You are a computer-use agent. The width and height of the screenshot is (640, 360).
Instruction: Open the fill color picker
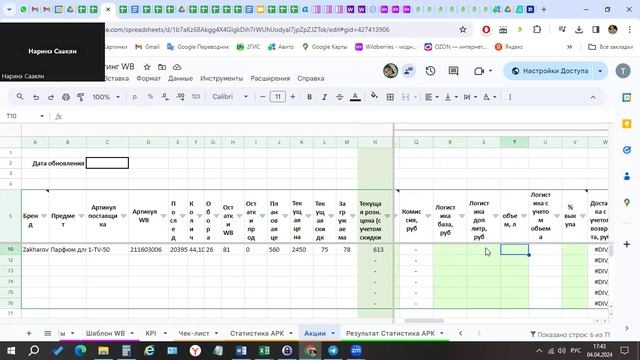[374, 96]
